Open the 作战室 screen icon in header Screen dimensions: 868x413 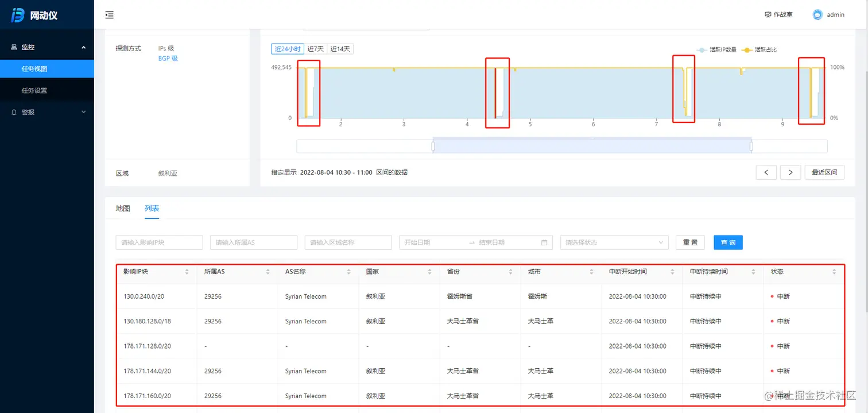click(x=768, y=14)
